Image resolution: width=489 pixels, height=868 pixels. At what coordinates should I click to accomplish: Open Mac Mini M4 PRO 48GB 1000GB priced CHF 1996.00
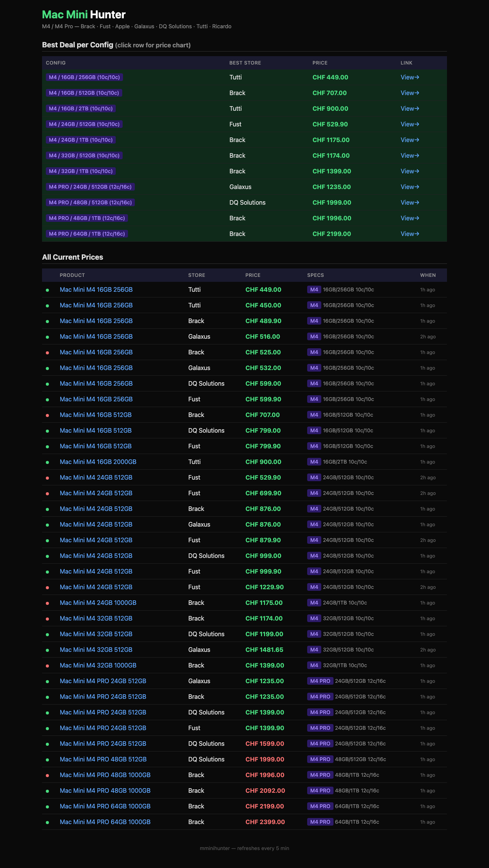(105, 775)
